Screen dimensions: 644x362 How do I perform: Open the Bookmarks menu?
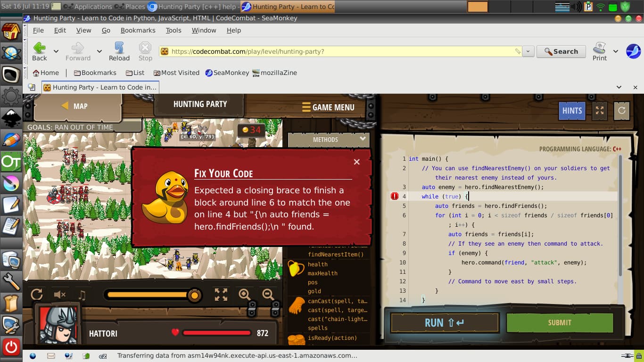138,30
